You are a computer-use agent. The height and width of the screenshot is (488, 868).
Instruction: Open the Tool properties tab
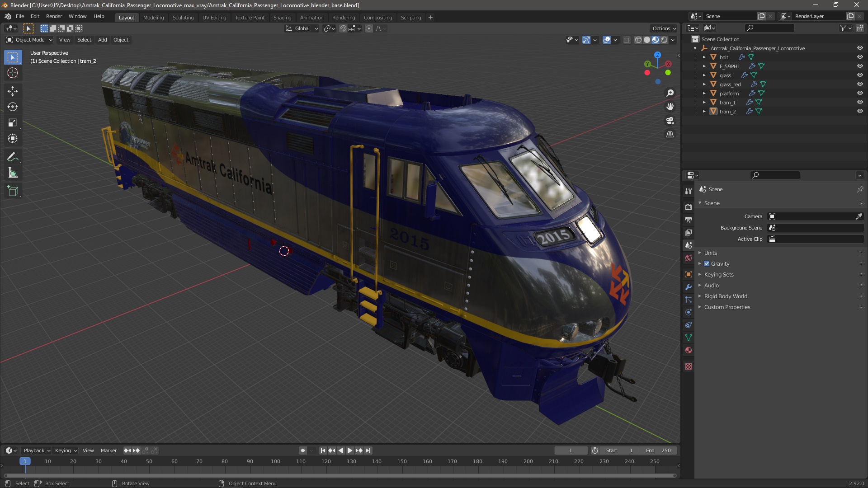click(688, 191)
